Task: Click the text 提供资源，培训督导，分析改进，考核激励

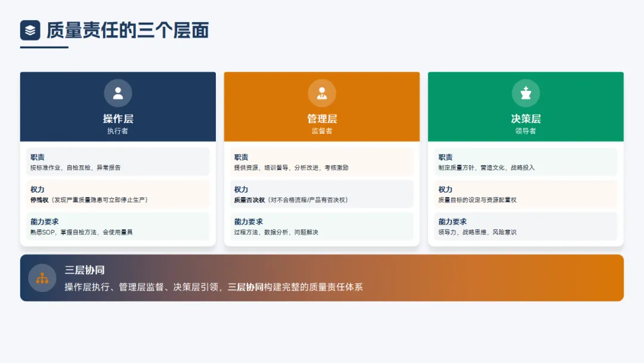Action: [291, 168]
